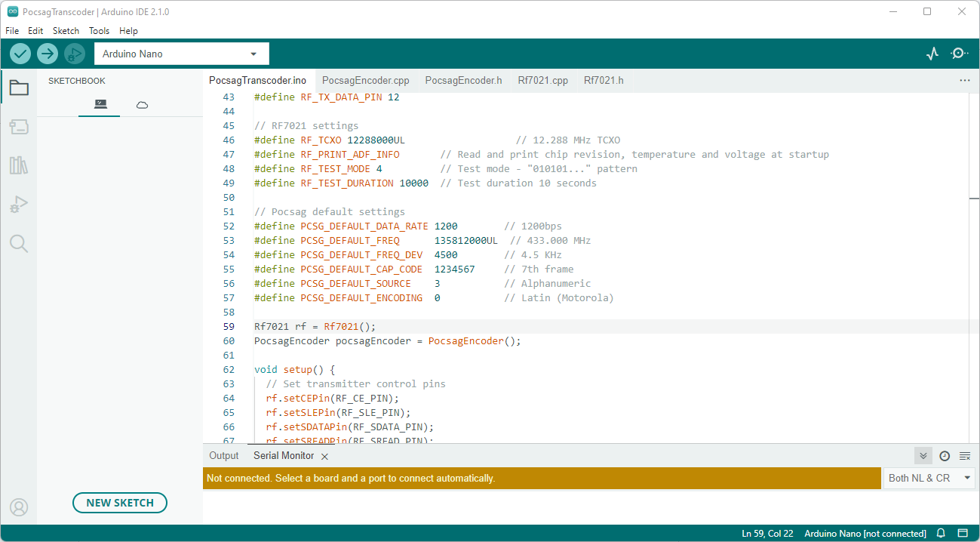
Task: Click RF_PRINT_ADF_INFO on line 47
Action: 350,155
